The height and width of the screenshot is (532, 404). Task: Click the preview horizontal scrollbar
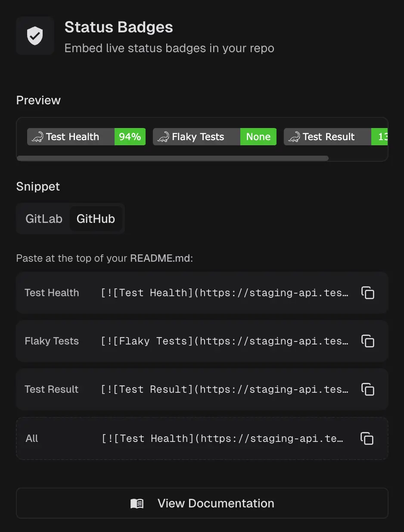(172, 158)
